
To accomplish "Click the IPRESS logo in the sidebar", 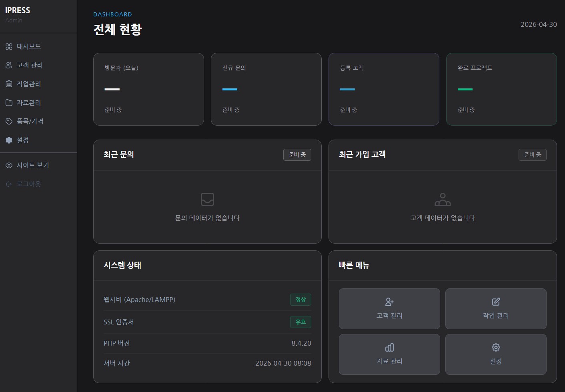I will pyautogui.click(x=18, y=10).
